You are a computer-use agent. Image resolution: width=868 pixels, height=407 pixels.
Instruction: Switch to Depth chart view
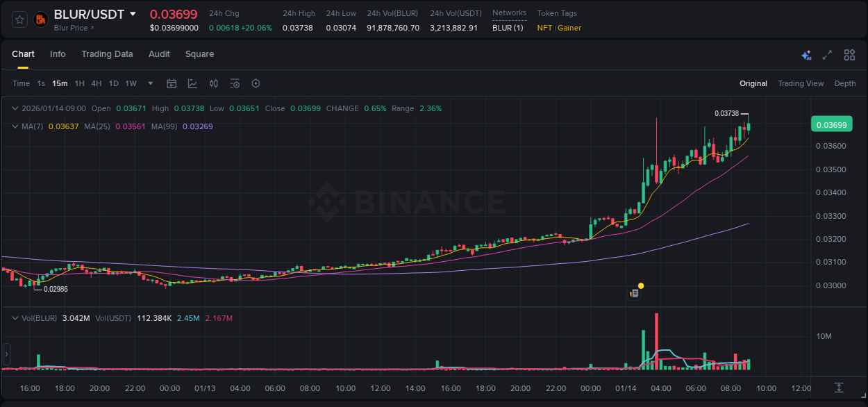click(845, 83)
